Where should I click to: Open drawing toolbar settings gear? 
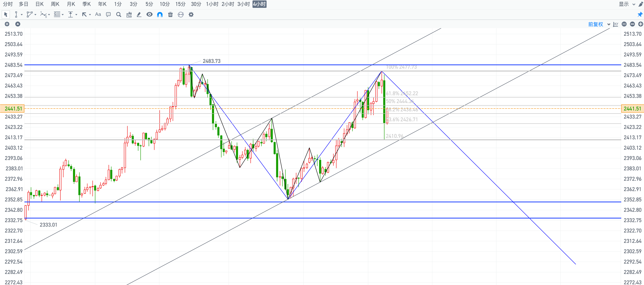(x=191, y=14)
